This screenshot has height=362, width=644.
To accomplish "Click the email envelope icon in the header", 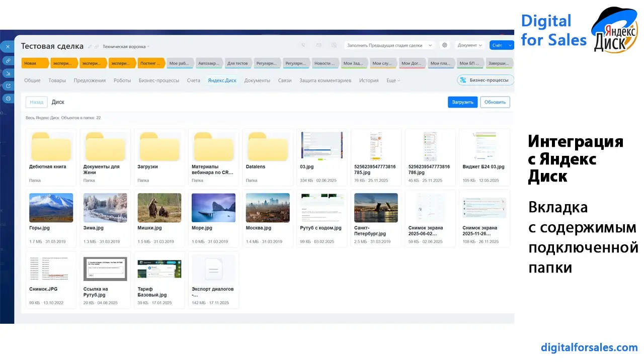I will (318, 45).
